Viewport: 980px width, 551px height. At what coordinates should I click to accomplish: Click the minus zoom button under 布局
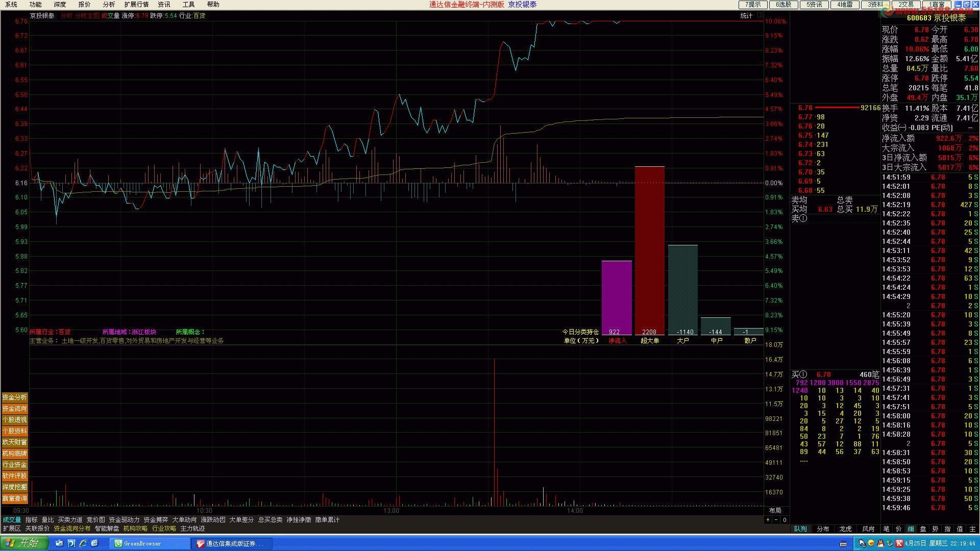[x=776, y=520]
